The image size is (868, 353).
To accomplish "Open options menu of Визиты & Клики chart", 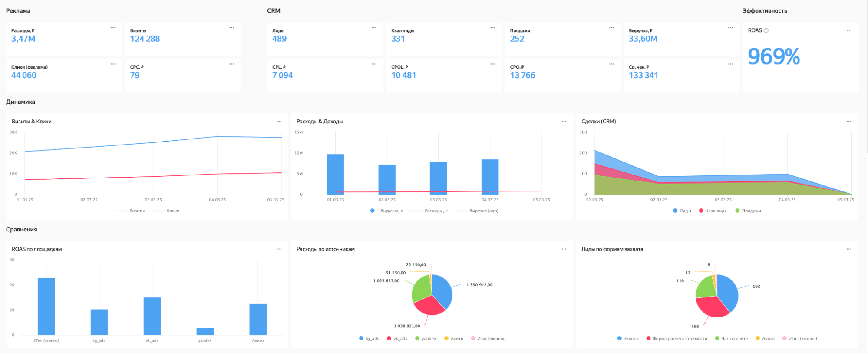I will tap(279, 122).
